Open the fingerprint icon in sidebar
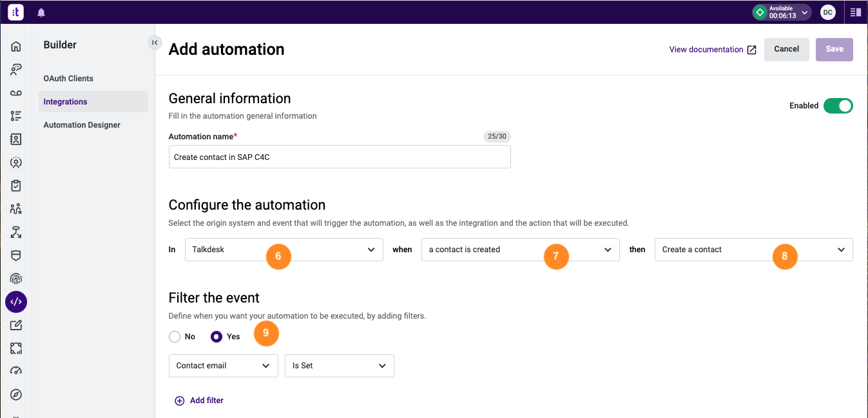 16,279
